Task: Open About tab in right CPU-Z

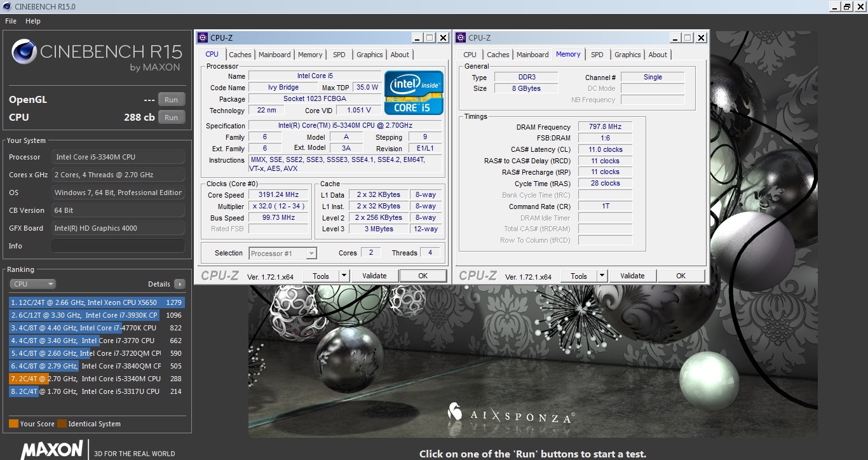Action: coord(658,55)
